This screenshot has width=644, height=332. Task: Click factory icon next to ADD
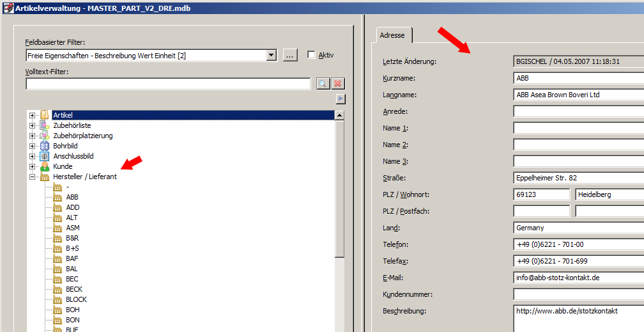pos(57,207)
